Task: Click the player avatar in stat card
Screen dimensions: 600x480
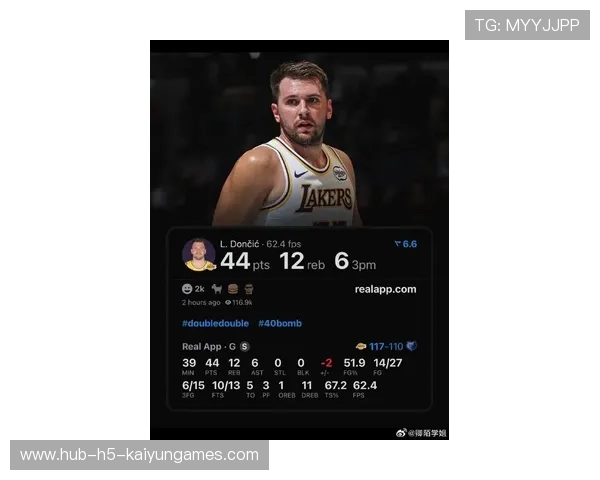Action: point(198,254)
